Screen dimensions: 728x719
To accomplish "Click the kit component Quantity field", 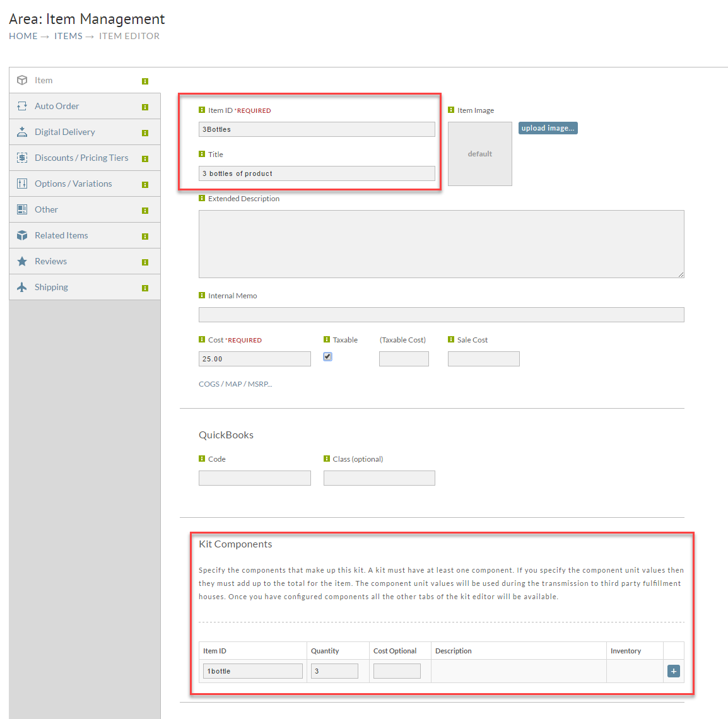I will coord(334,671).
